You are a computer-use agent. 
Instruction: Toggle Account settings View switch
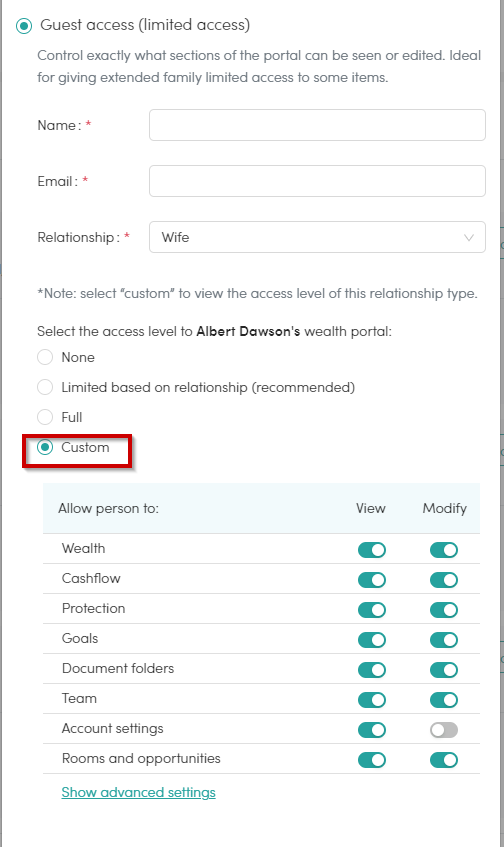[x=372, y=730]
